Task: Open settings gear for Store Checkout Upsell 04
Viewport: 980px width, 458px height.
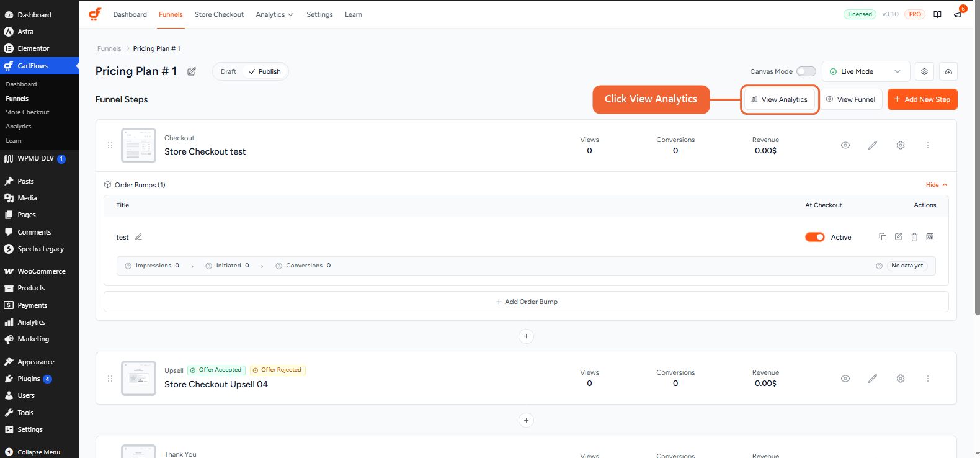Action: tap(901, 379)
